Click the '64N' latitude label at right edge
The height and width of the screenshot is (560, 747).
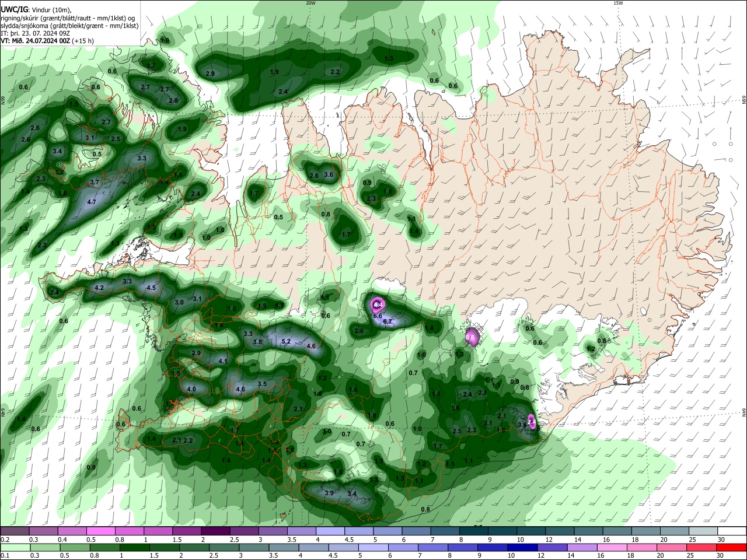744,412
